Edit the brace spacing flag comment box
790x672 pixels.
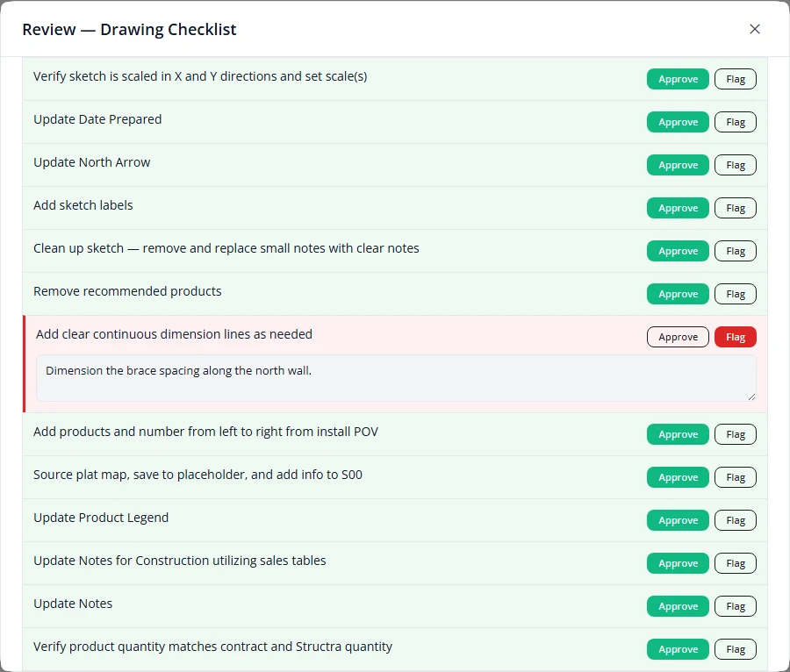pyautogui.click(x=396, y=378)
